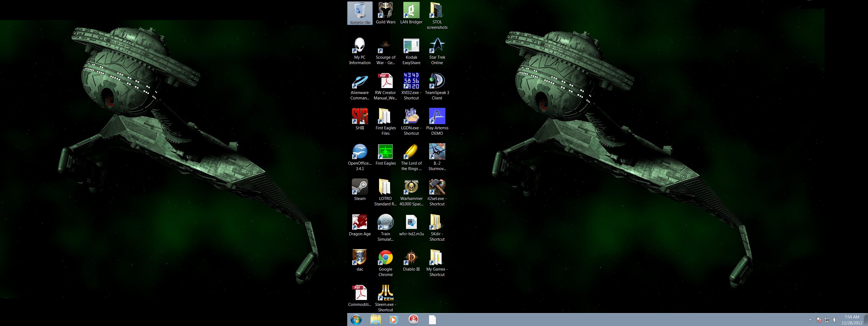
Task: Open Windows Explorer from the taskbar
Action: coord(375,319)
